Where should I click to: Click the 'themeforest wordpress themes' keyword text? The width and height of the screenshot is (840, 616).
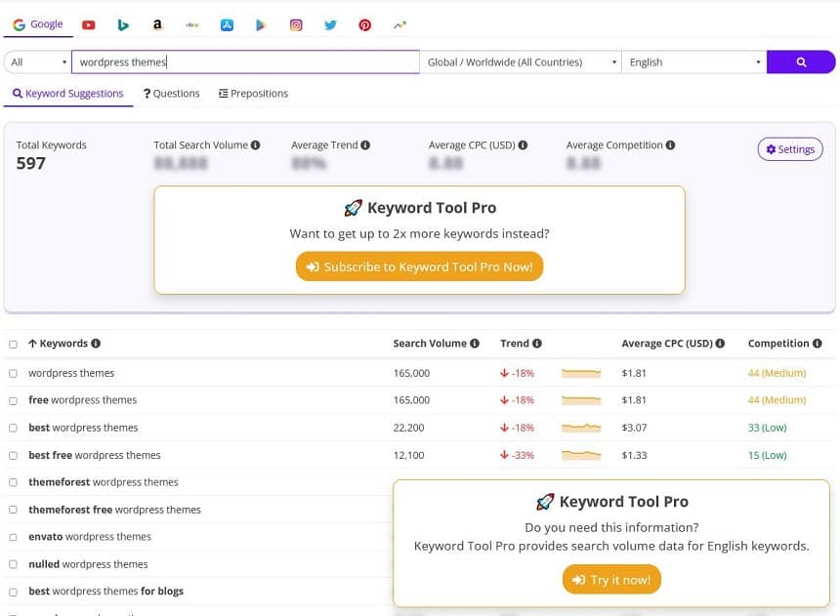click(x=104, y=482)
